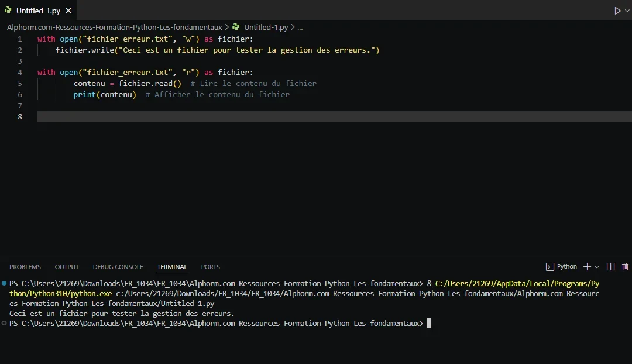Click line number 4 in the gutter
Viewport: 632px width, 364px height.
20,73
